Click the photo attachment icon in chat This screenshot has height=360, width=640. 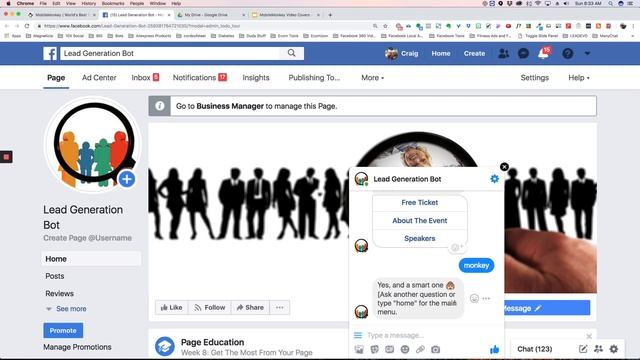point(359,349)
